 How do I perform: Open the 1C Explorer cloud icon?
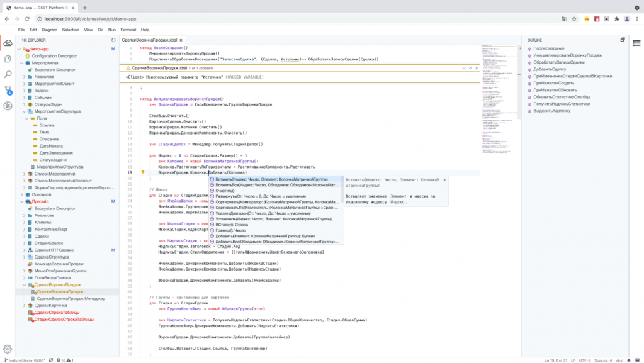(x=8, y=43)
